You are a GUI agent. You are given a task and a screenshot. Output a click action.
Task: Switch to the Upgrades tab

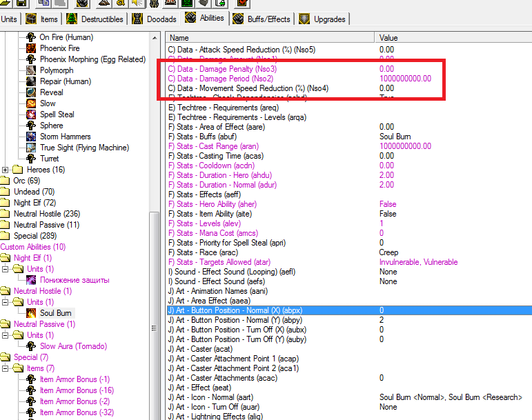pyautogui.click(x=322, y=19)
